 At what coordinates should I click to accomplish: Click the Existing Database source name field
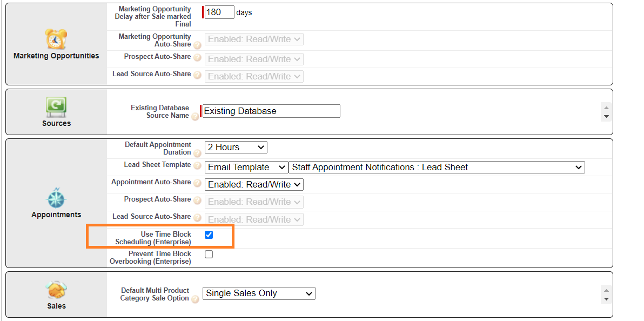click(271, 111)
